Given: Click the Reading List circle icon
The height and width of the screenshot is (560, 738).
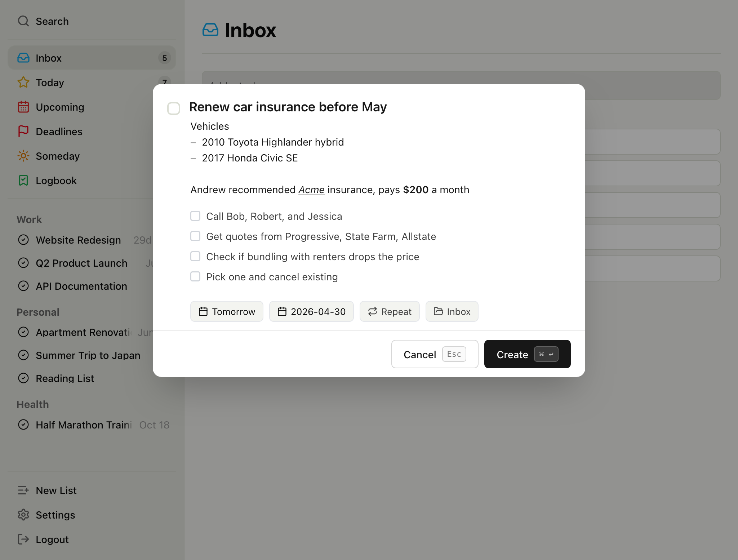Looking at the screenshot, I should (23, 378).
